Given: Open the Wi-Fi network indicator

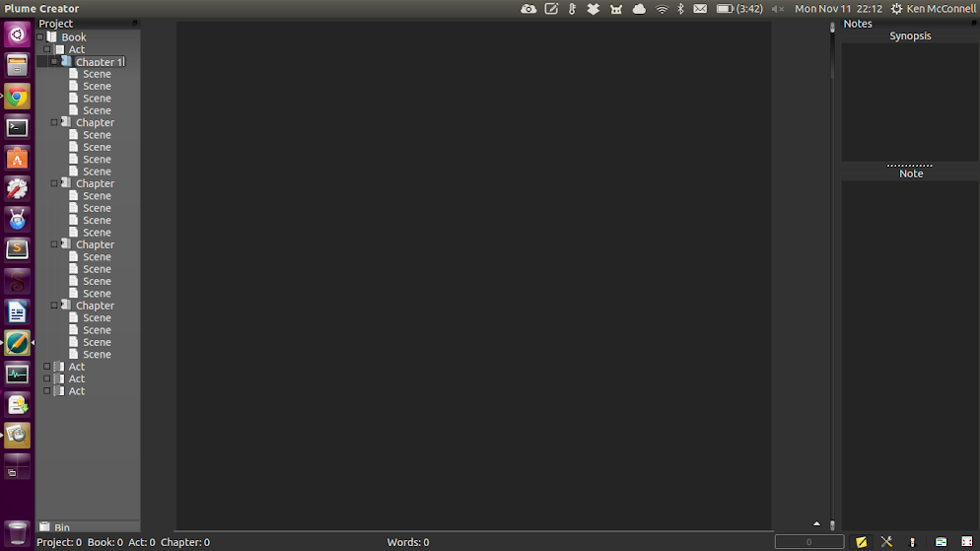Looking at the screenshot, I should [662, 9].
